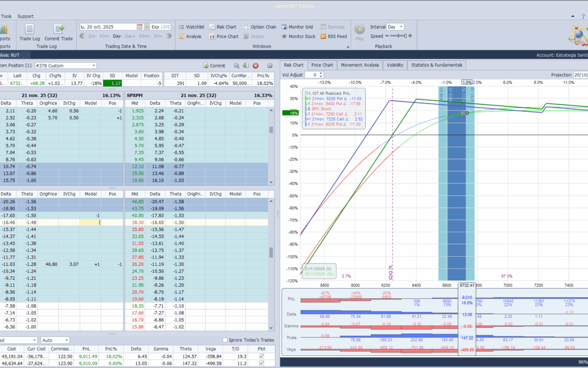The image size is (588, 368).
Task: Click the 20/10/2025 (32) legend entry
Action: pos(318,274)
